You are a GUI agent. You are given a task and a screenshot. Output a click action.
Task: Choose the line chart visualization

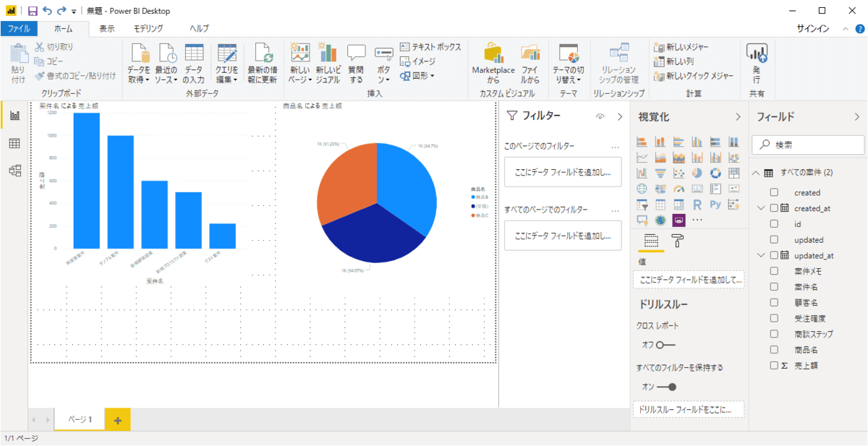coord(642,157)
